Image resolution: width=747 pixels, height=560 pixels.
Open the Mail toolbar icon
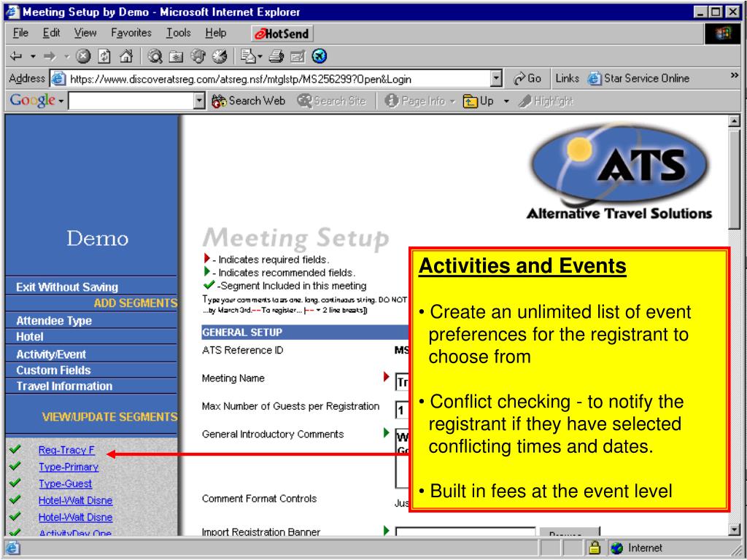click(248, 57)
